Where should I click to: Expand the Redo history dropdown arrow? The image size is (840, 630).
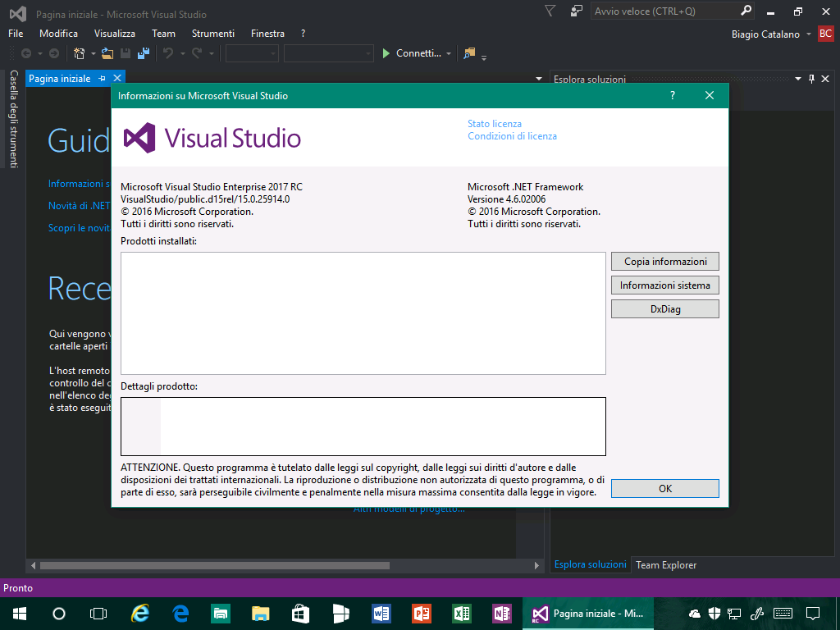tap(212, 53)
